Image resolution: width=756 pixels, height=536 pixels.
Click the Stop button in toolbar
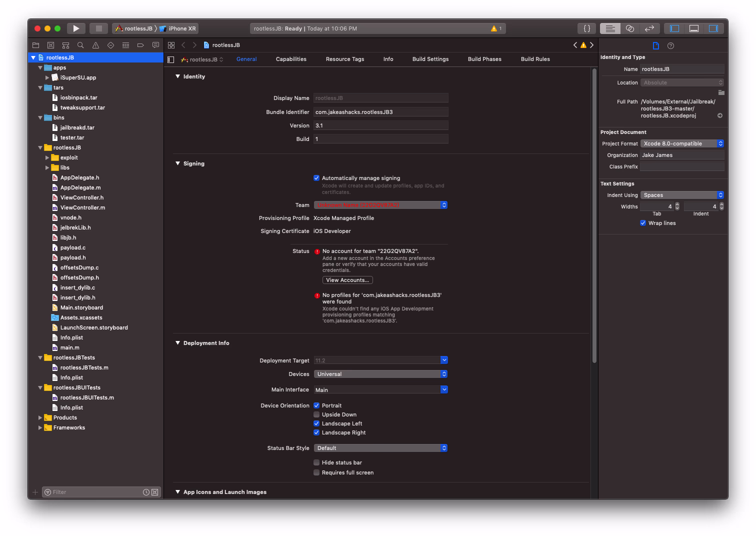99,28
